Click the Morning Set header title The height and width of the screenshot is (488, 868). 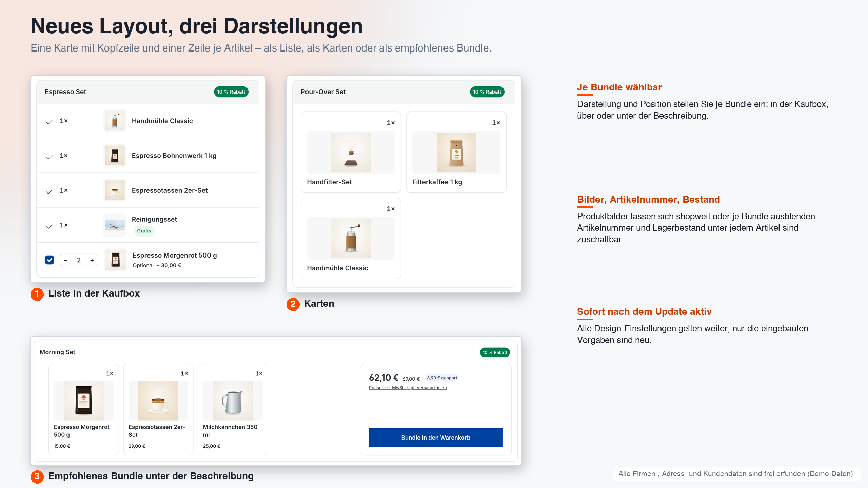coord(57,352)
